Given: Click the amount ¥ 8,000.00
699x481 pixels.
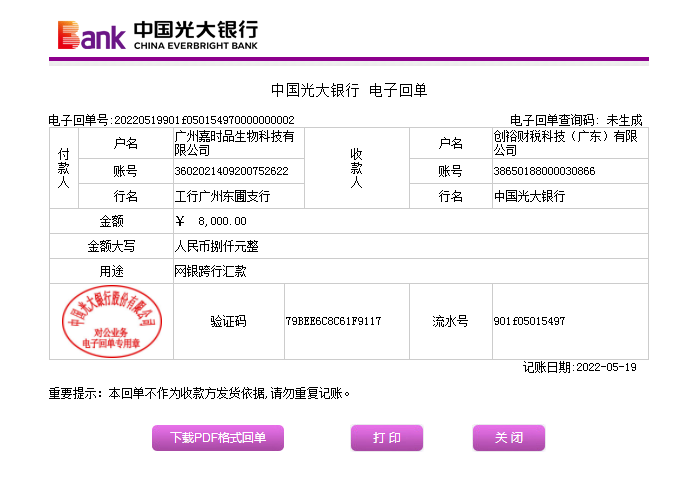Looking at the screenshot, I should (211, 221).
